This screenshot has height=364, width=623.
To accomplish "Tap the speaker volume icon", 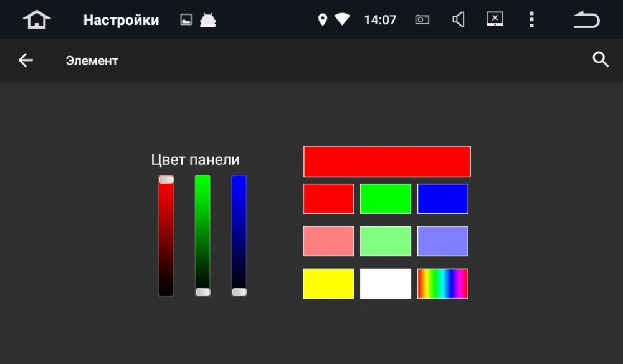I will pyautogui.click(x=459, y=20).
